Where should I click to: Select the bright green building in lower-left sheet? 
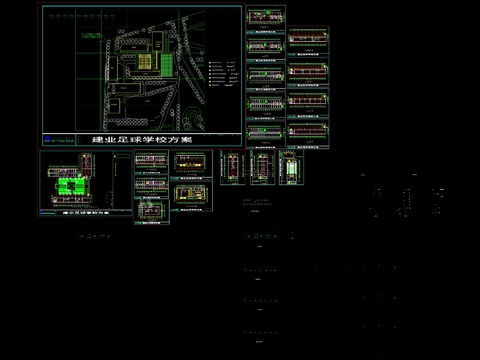[70, 185]
